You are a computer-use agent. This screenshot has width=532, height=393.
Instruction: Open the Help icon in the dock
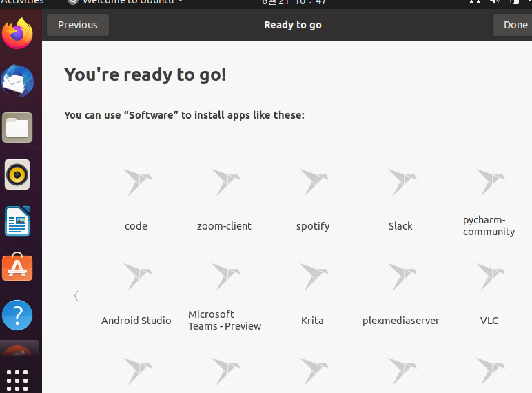(17, 315)
